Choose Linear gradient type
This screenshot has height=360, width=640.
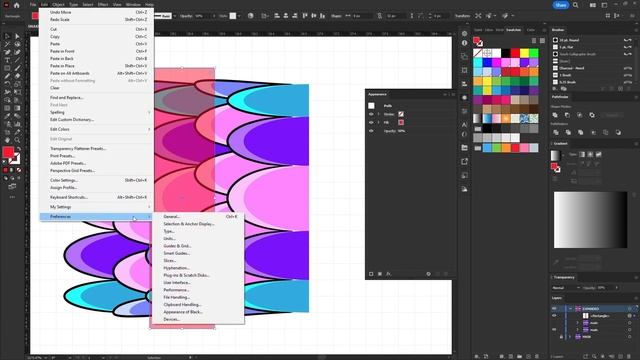click(x=582, y=154)
